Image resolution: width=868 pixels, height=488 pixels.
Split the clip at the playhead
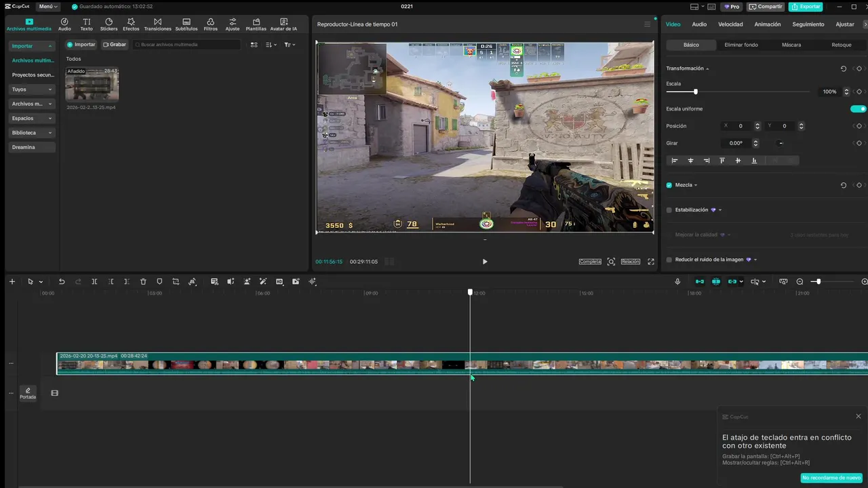[x=94, y=281]
